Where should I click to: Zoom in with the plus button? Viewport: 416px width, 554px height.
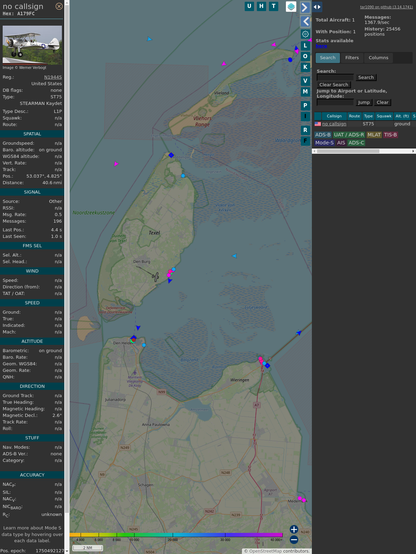(294, 529)
